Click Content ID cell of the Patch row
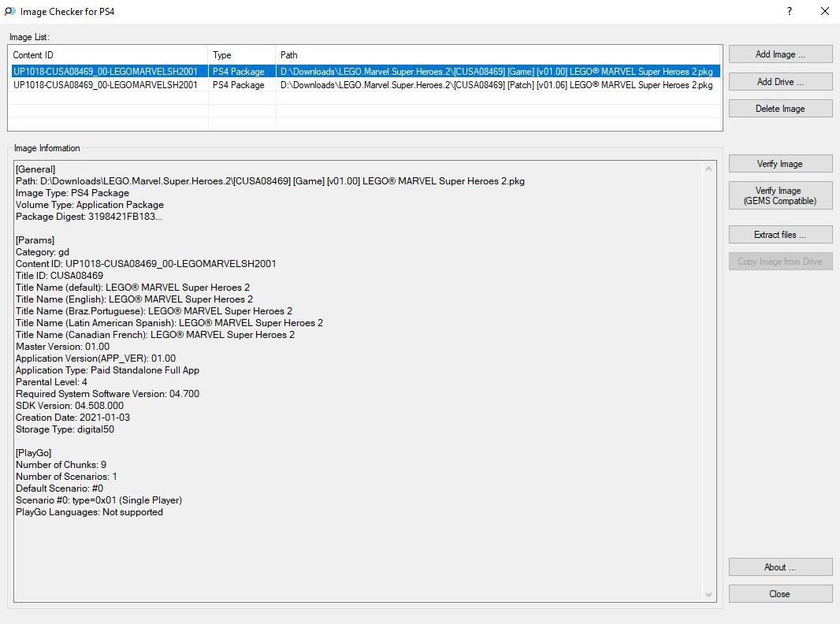The width and height of the screenshot is (840, 624). [106, 84]
